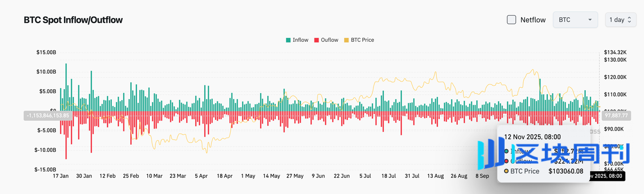Click the 17 Jan axis label

click(61, 176)
